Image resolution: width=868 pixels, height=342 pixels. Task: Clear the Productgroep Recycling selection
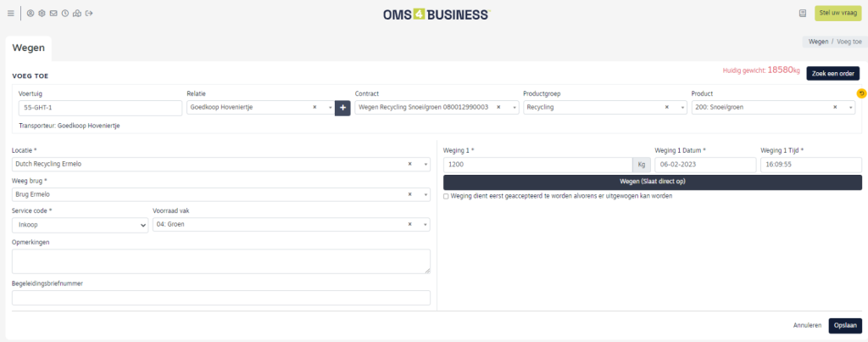[667, 108]
